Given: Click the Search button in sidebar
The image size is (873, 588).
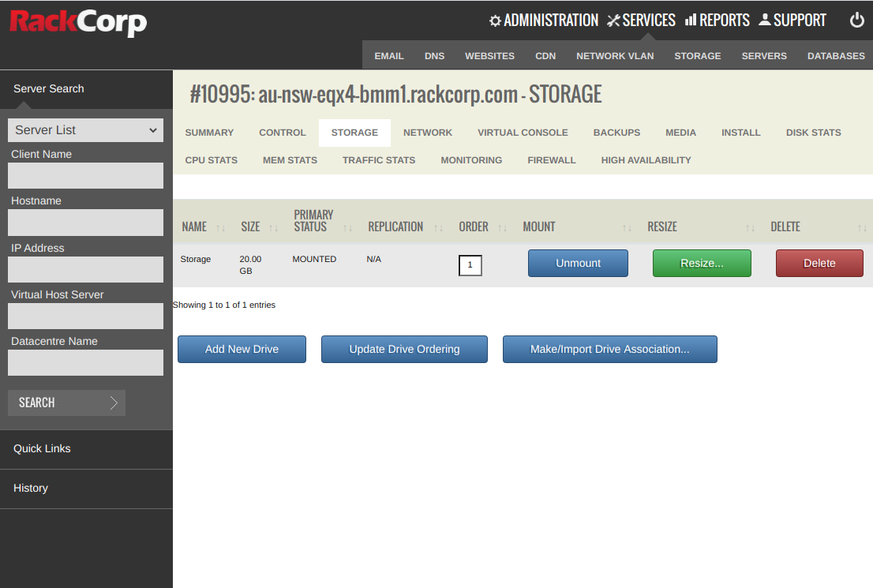Looking at the screenshot, I should (x=67, y=403).
